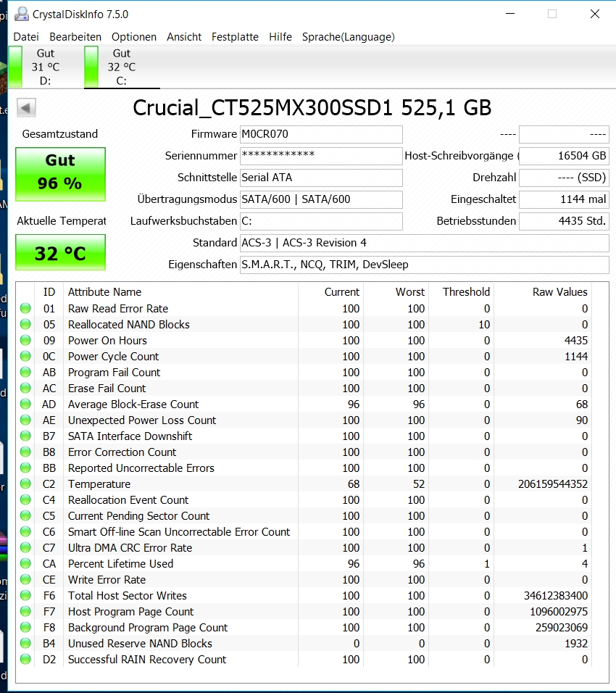Viewport: 616px width, 693px height.
Task: Click status dot for Power On Hours
Action: [25, 340]
